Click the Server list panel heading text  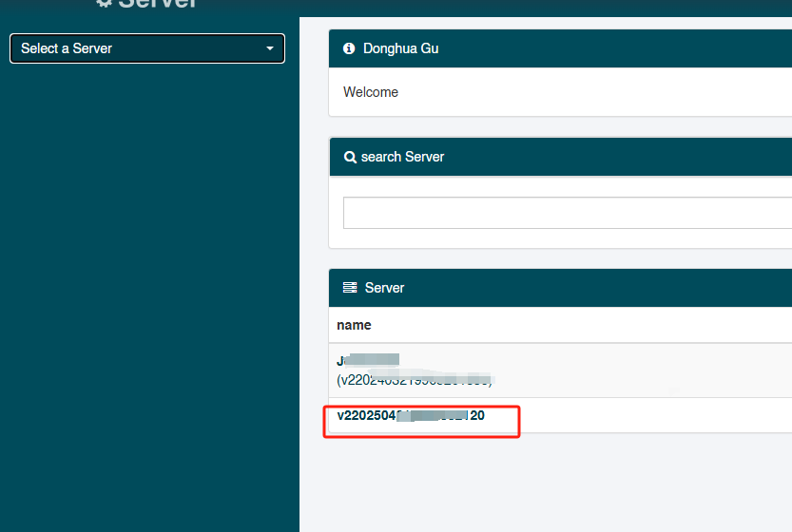[x=384, y=288]
